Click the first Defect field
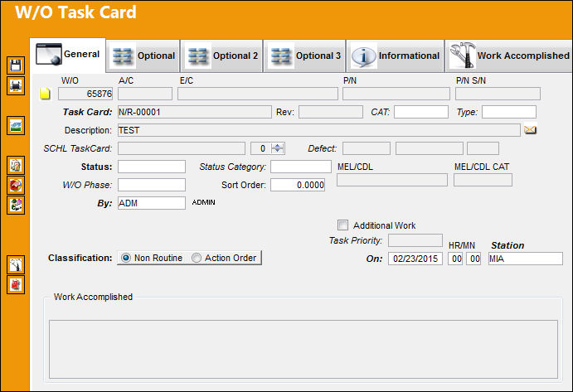The image size is (573, 392). coord(367,148)
